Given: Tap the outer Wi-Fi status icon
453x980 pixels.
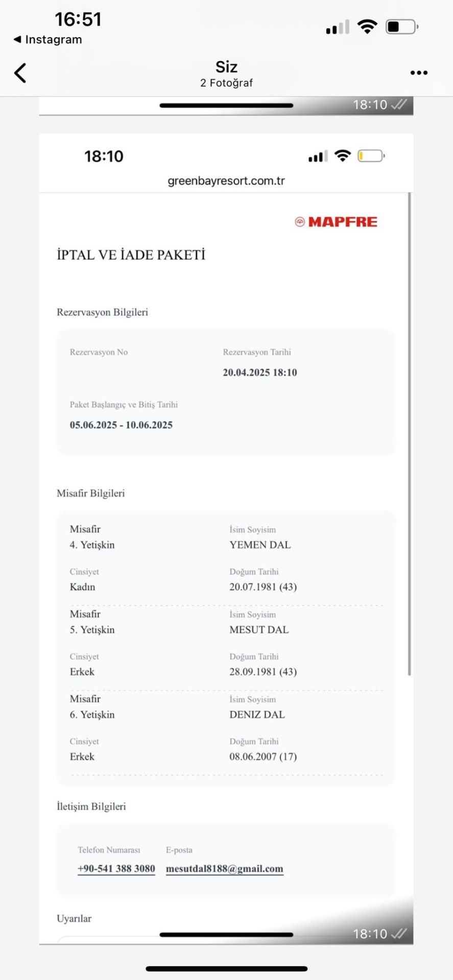Looking at the screenshot, I should [x=367, y=26].
